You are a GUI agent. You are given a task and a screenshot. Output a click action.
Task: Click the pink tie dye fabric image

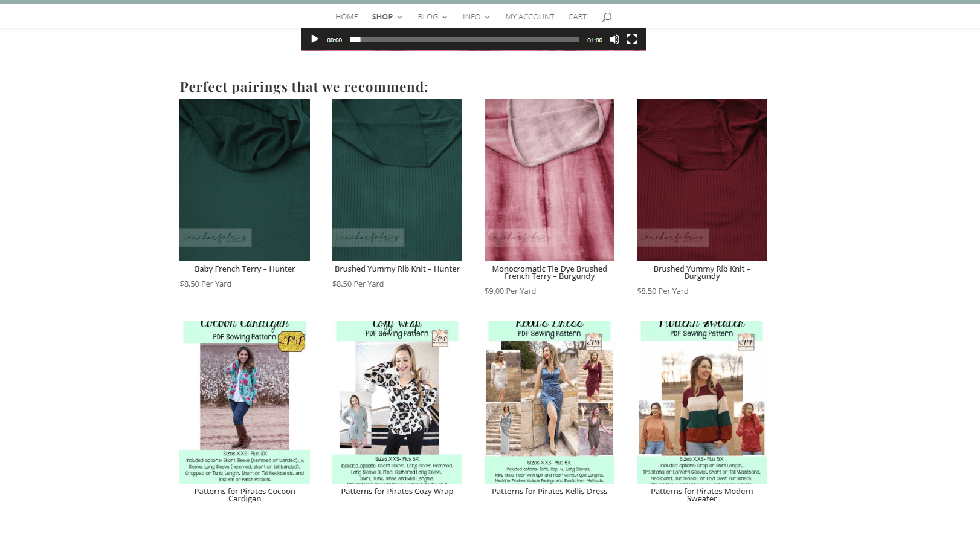(549, 180)
